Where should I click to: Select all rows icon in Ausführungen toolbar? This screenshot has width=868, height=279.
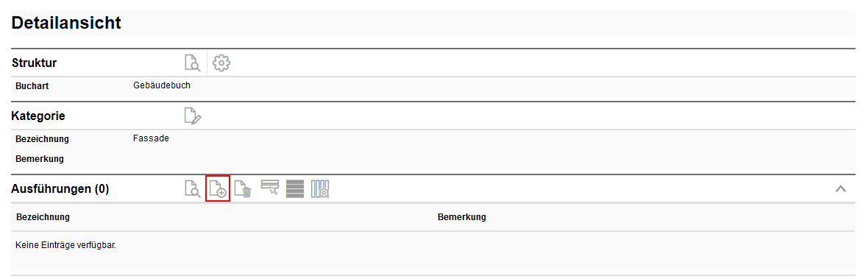tap(295, 188)
